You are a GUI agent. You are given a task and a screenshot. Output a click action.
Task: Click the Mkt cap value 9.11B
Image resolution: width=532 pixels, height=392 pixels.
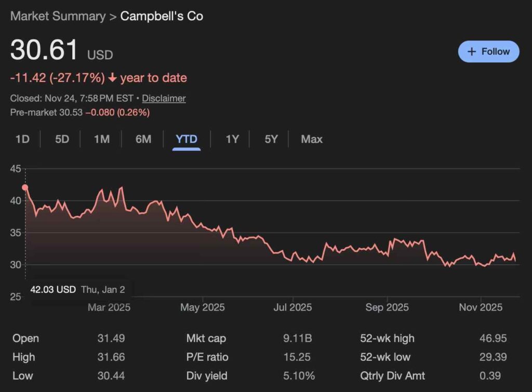click(298, 339)
